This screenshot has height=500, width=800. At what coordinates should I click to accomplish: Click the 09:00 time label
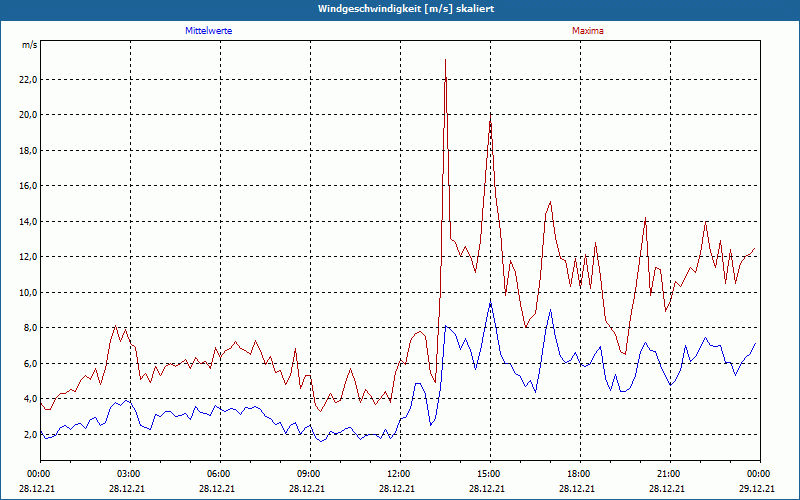tap(310, 474)
